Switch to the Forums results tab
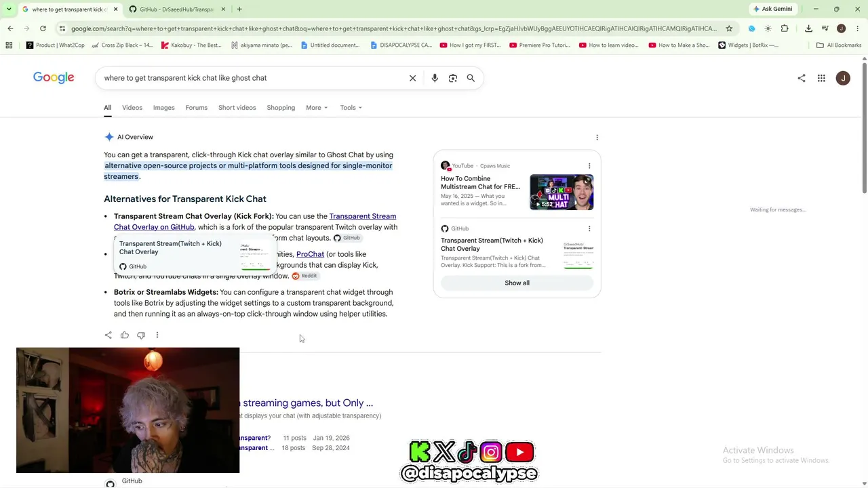The height and width of the screenshot is (488, 868). click(x=196, y=108)
